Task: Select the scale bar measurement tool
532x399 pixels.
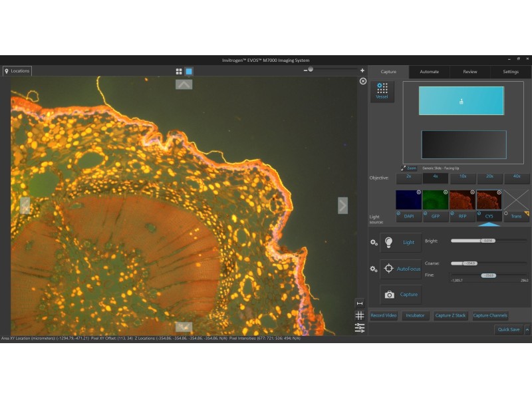Action: tap(360, 303)
